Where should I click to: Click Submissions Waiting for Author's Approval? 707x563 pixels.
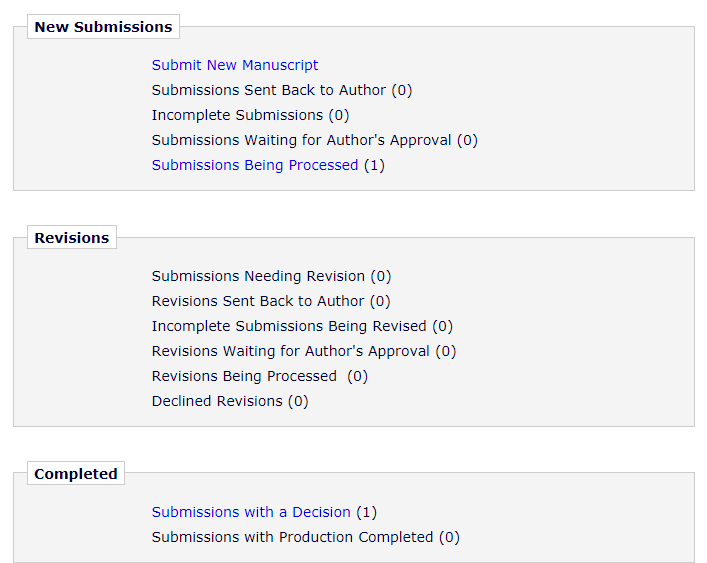pos(301,140)
